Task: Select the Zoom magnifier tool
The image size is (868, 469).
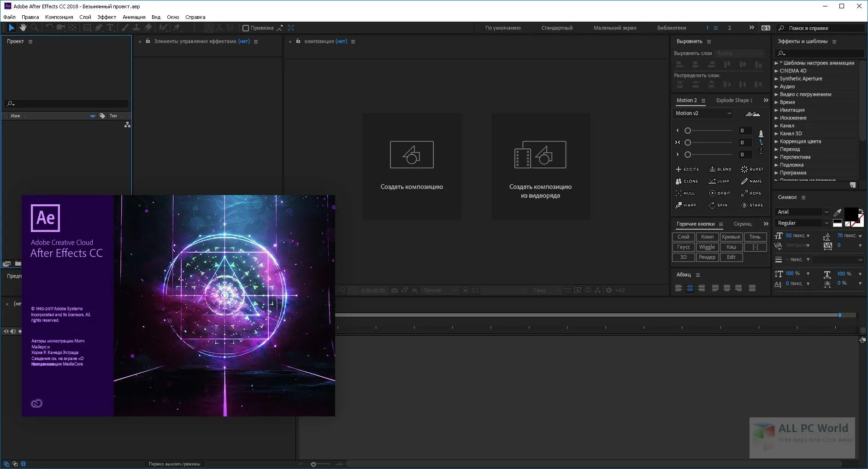Action: (x=35, y=28)
